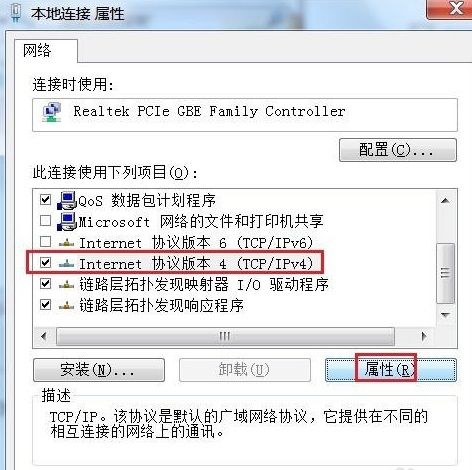
Task: Click the Realtek network adapter icon
Action: coord(52,112)
